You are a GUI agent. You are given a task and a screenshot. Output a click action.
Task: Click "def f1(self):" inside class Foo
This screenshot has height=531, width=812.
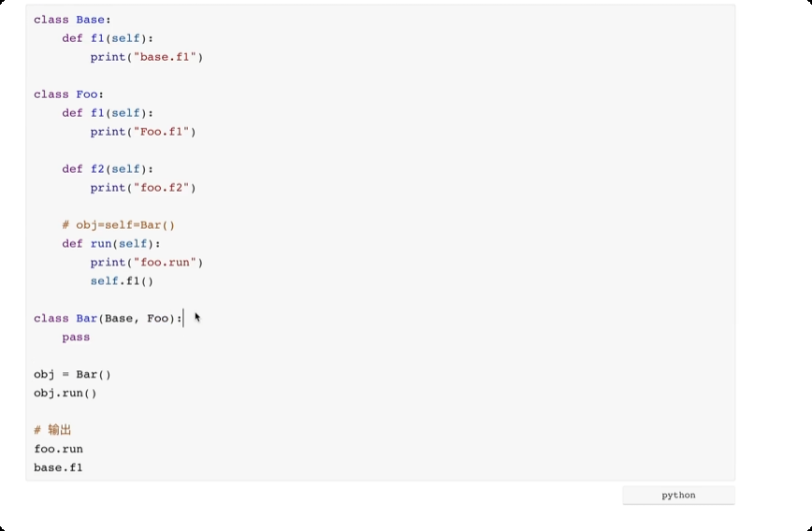tap(108, 113)
